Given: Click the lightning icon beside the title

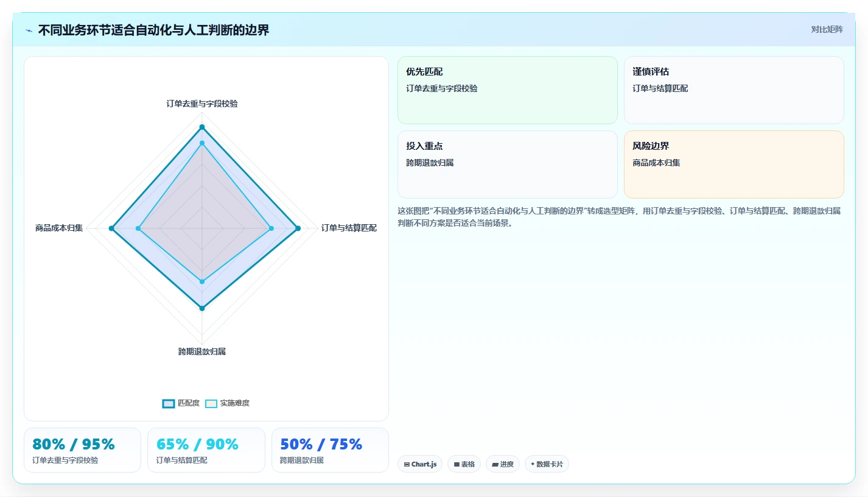Looking at the screenshot, I should point(29,30).
